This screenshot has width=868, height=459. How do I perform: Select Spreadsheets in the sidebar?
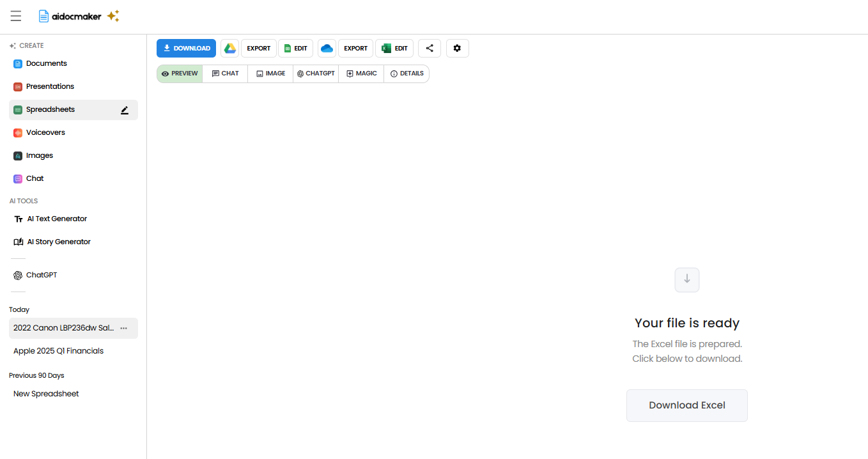(x=74, y=110)
